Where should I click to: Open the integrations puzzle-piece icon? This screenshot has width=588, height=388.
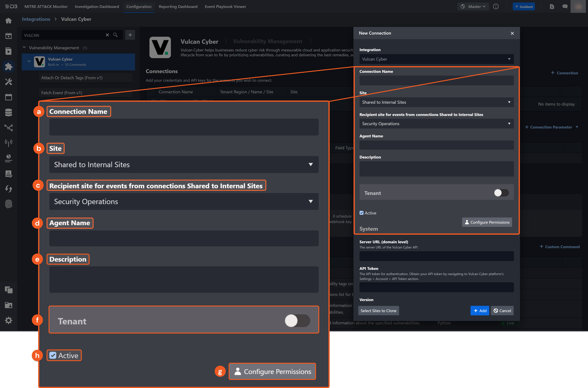click(x=8, y=66)
